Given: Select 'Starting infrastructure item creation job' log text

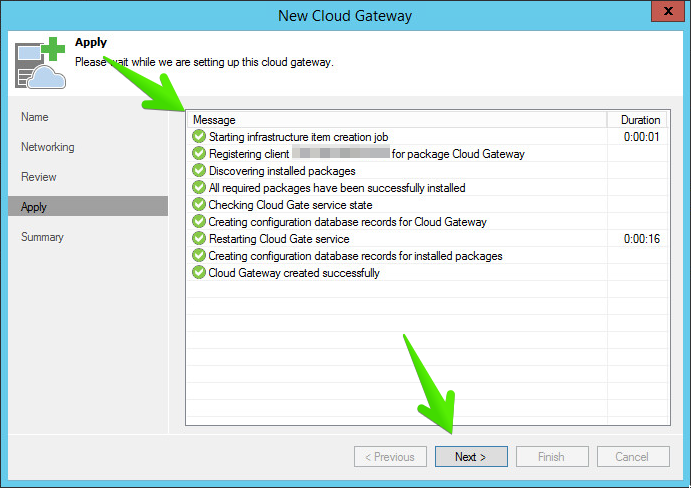Looking at the screenshot, I should [298, 137].
